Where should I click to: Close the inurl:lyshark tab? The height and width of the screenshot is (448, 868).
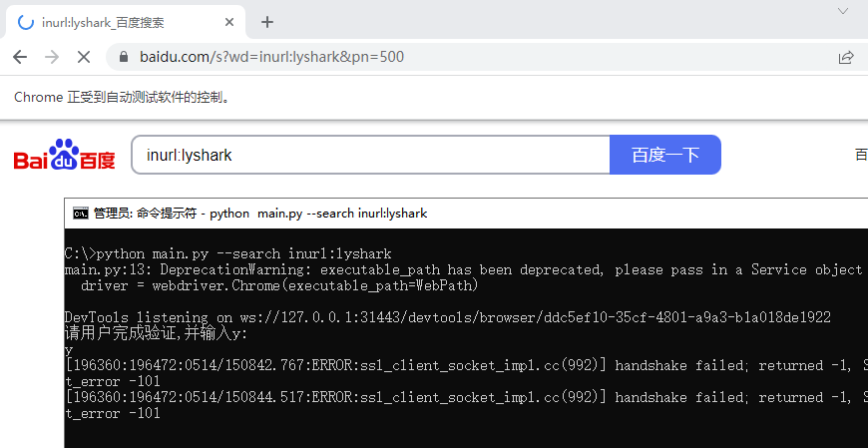229,22
